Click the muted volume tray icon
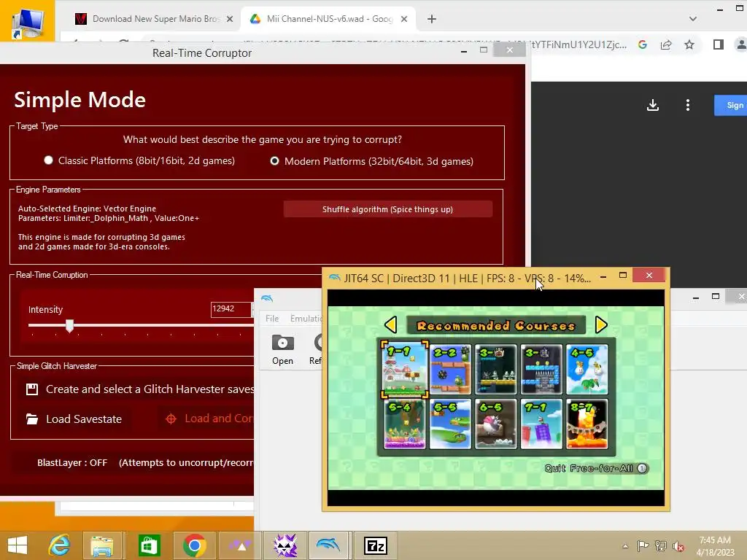Screen dimensions: 747x560 pyautogui.click(x=678, y=545)
